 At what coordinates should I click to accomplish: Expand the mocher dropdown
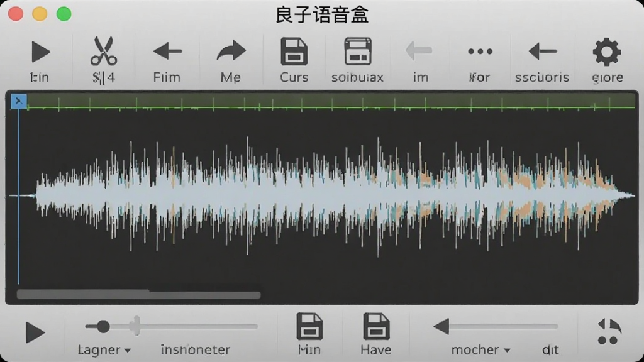pos(480,349)
